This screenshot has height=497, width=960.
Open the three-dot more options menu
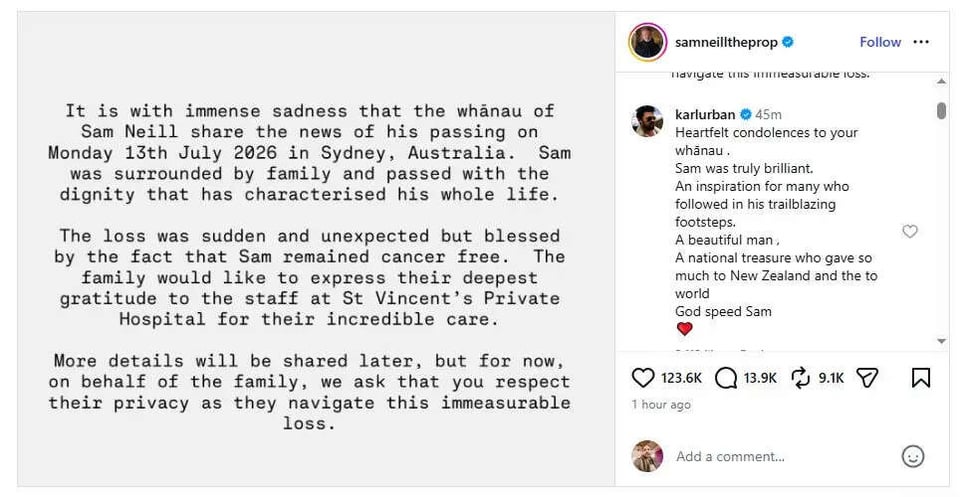pos(921,42)
